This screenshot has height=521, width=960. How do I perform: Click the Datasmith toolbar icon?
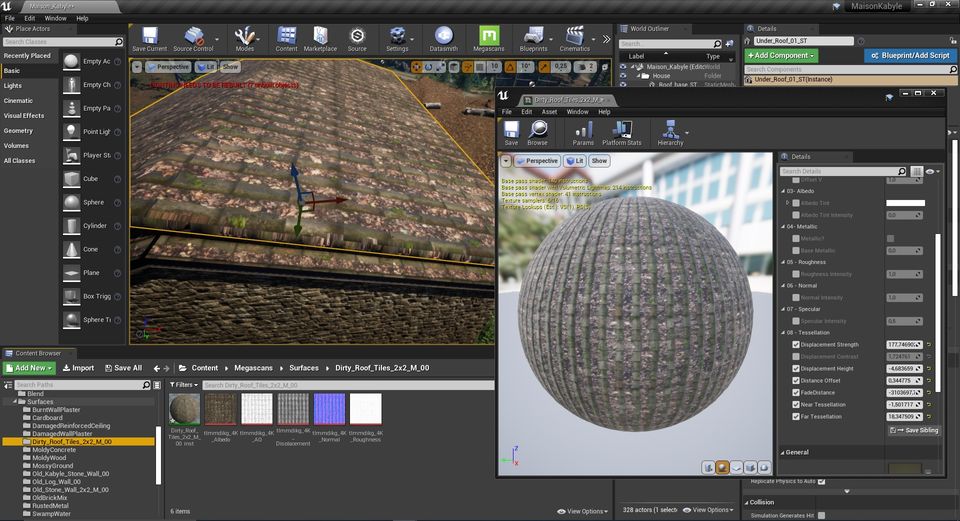(x=443, y=39)
